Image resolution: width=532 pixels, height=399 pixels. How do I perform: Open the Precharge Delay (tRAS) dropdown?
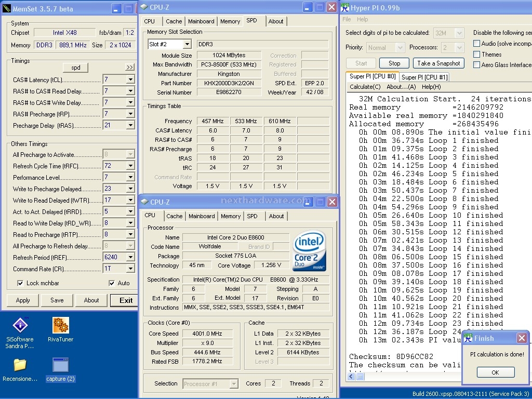130,126
